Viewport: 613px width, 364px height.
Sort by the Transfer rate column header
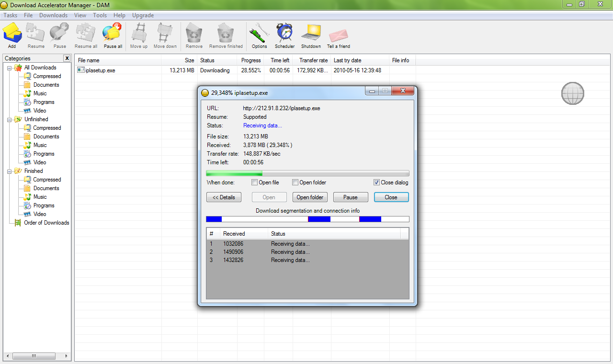(312, 60)
